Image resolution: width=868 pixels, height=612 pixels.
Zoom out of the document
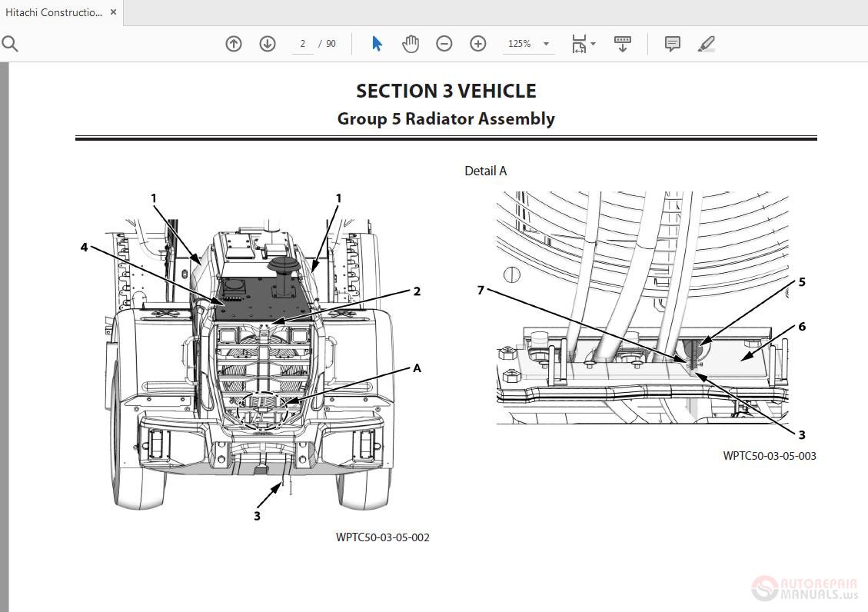444,44
